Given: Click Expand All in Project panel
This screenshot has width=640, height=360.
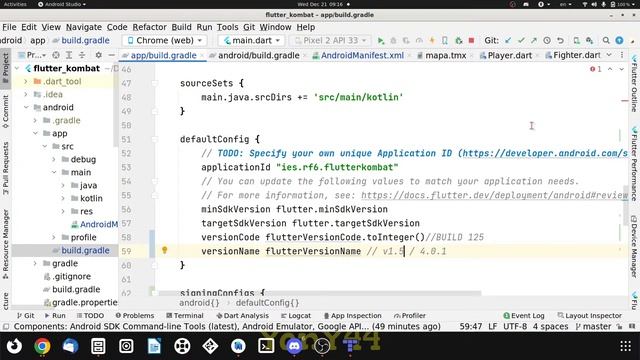Looking at the screenshot, I should tap(69, 55).
